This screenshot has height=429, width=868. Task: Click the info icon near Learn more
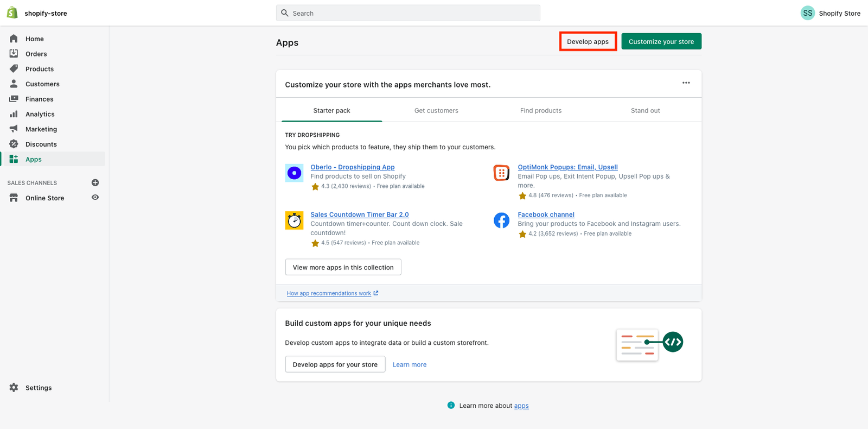pyautogui.click(x=451, y=405)
